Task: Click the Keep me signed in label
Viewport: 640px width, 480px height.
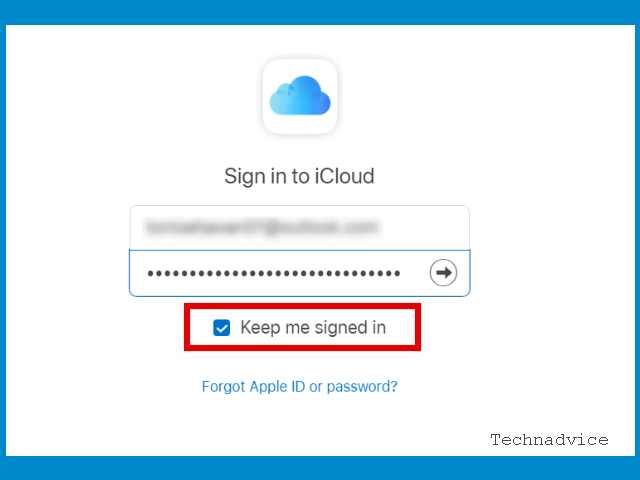Action: (313, 328)
